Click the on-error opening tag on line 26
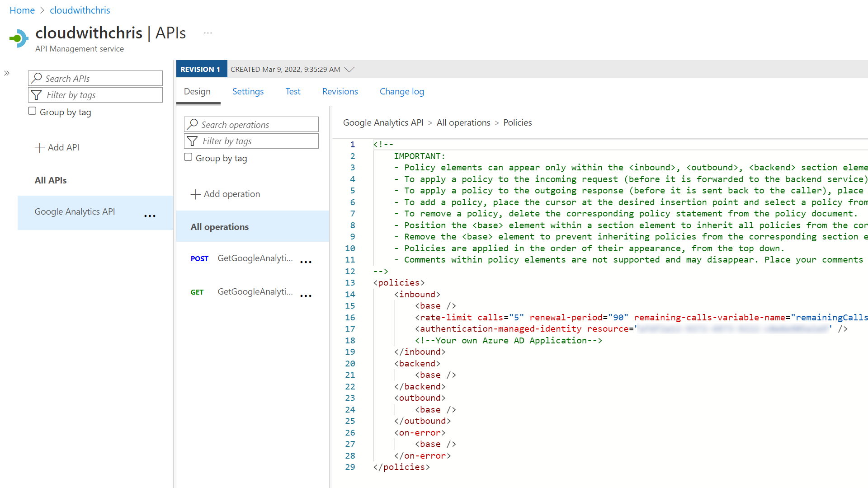The image size is (868, 488). 420,433
